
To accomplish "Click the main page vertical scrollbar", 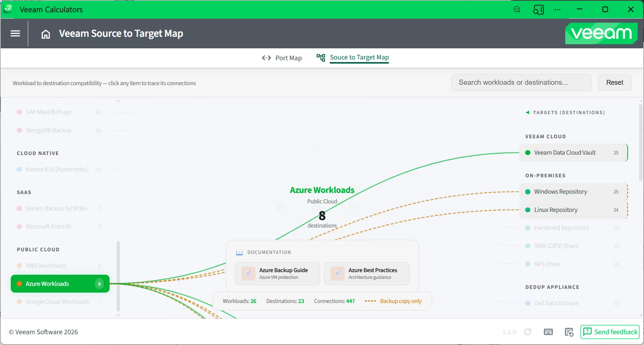I will click(x=641, y=143).
